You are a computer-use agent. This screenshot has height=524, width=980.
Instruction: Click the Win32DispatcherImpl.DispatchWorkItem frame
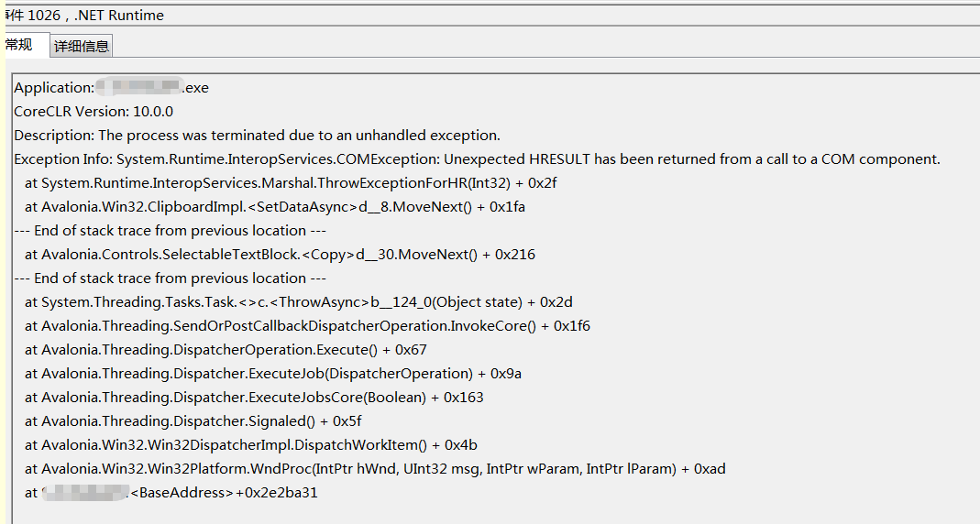coord(251,445)
